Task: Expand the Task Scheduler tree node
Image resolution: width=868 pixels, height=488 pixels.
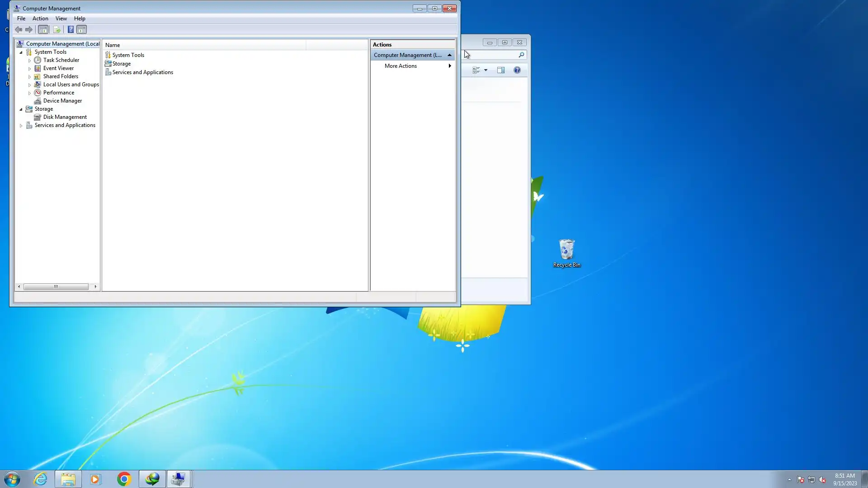Action: [30, 61]
